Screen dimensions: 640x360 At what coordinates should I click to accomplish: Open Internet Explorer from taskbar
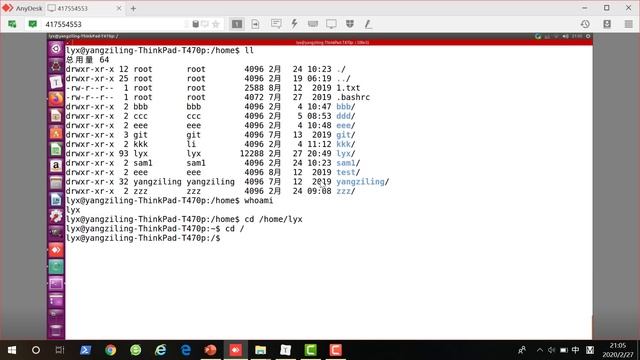(161, 350)
